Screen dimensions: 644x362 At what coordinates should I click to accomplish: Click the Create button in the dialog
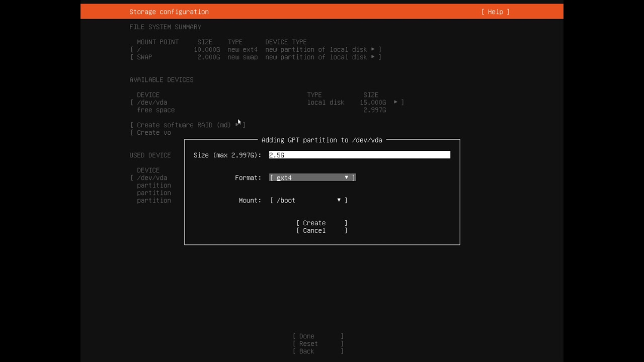322,223
